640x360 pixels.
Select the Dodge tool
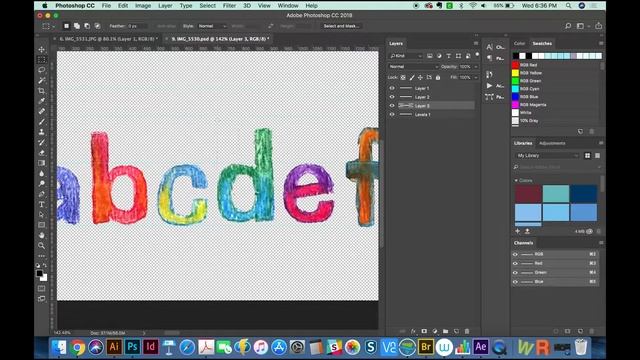point(42,184)
